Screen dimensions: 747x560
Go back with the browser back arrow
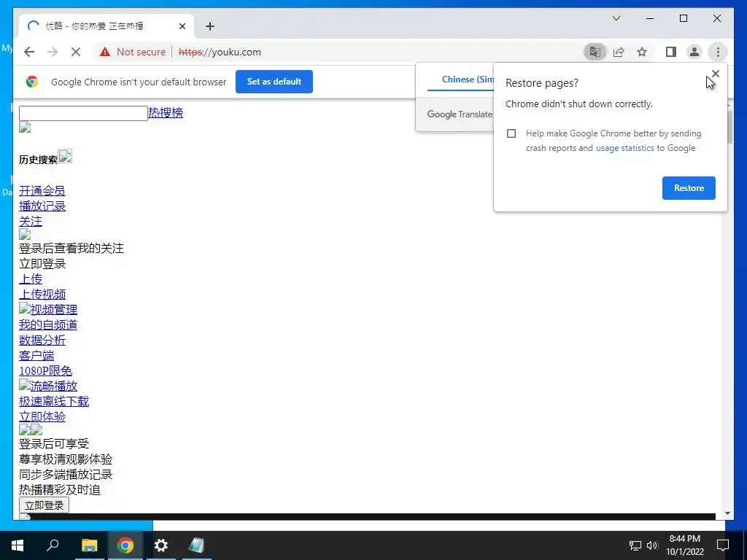(29, 52)
